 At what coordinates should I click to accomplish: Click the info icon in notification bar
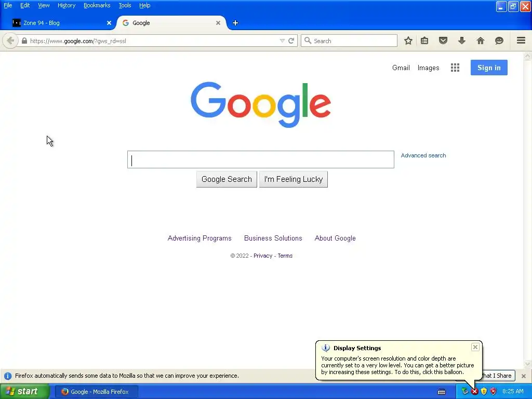point(7,376)
